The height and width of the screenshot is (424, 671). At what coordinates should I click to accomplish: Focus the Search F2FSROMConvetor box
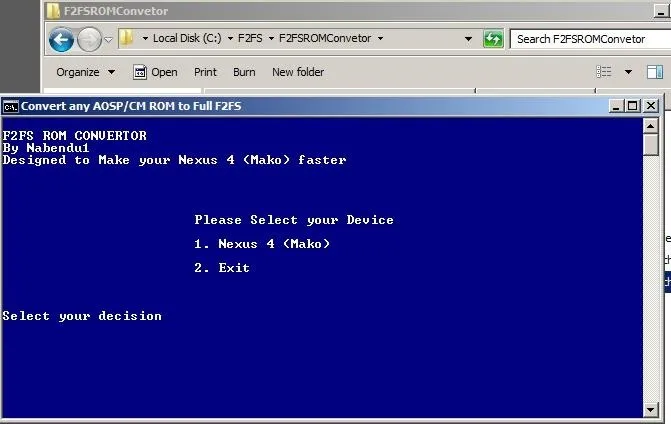(x=591, y=39)
